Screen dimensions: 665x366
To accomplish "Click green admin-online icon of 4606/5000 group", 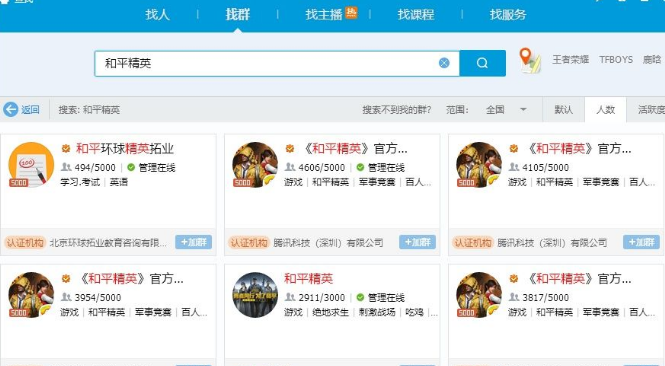I will (x=360, y=168).
